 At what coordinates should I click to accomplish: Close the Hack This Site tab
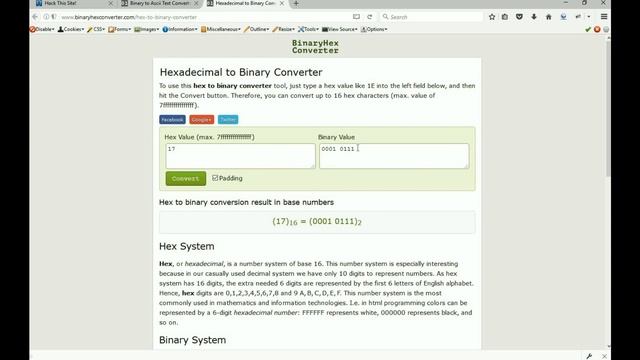[x=110, y=3]
